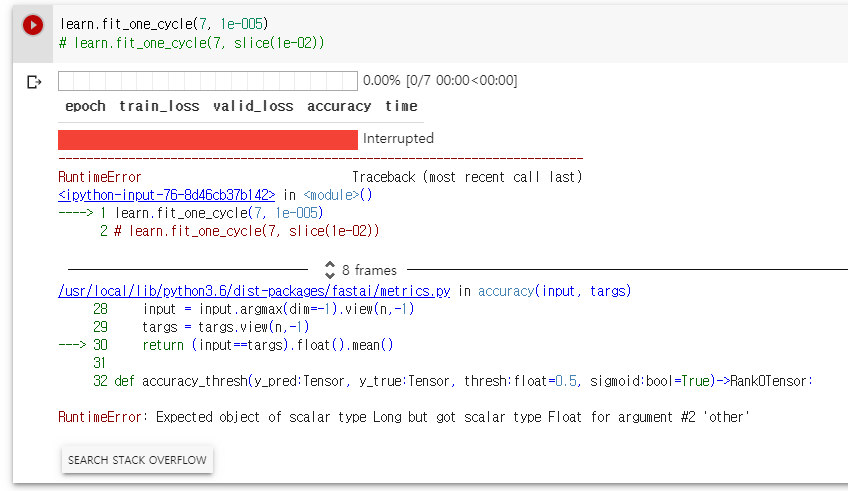Screen dimensions: 848x491
Task: Place cursor in the commented slice(1e-02) line
Action: click(192, 43)
